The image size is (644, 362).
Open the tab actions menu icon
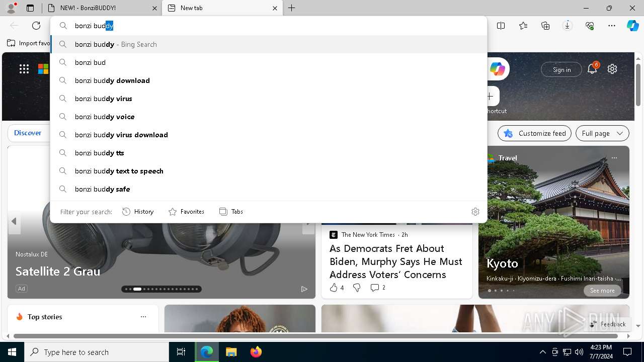pyautogui.click(x=30, y=8)
